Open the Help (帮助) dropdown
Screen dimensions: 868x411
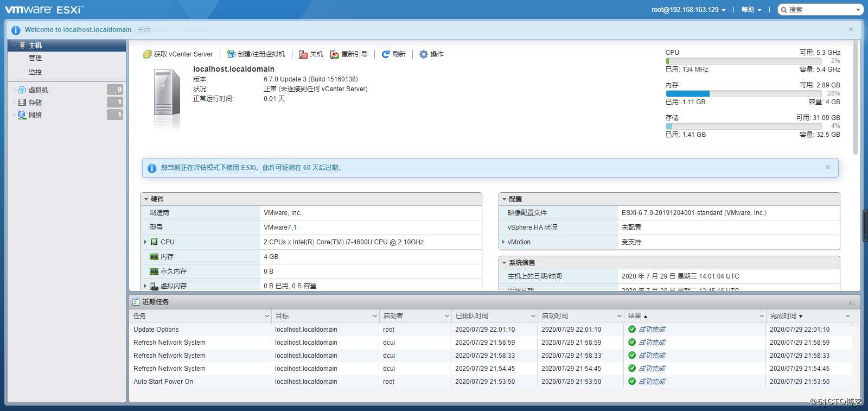pos(751,10)
